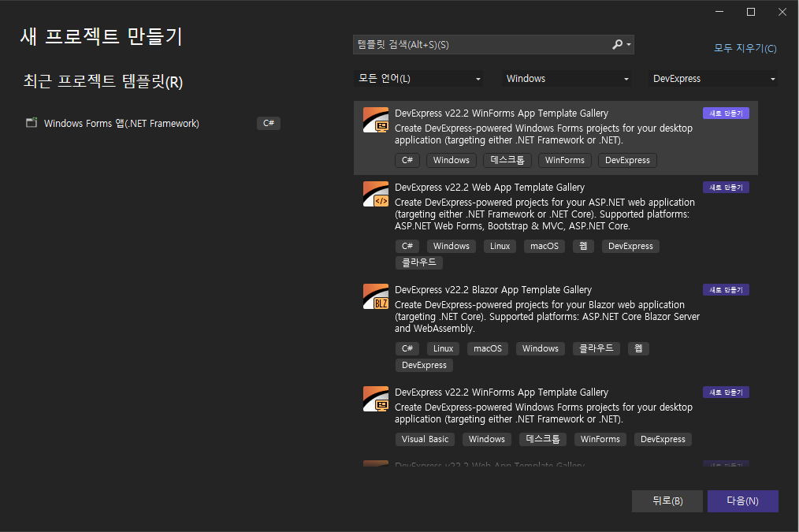Click the Linux tag in Web App template
799x532 pixels.
click(x=500, y=246)
